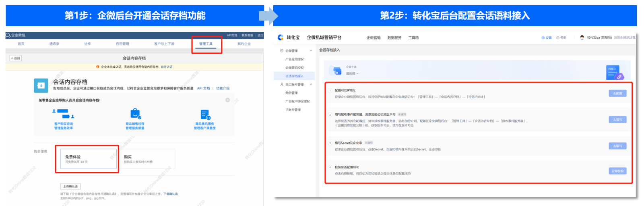
Task: Open the API 文档 link beside the description
Action: coord(203,88)
